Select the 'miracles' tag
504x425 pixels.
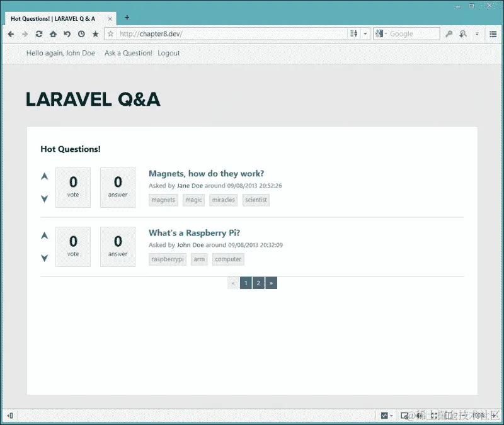[x=224, y=200]
